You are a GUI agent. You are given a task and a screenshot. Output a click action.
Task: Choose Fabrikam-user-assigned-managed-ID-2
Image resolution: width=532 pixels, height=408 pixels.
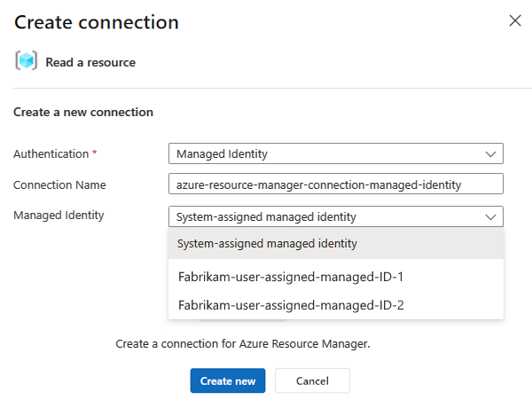pyautogui.click(x=336, y=305)
